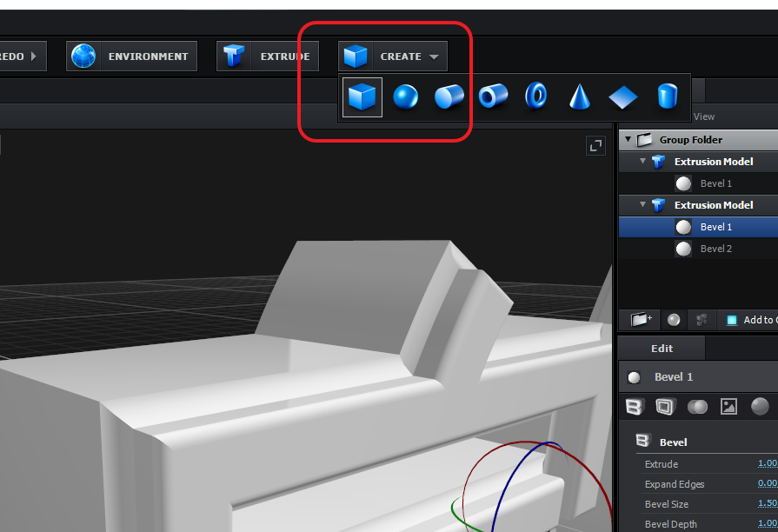
Task: Open the ENVIRONMENT settings button
Action: 131,57
